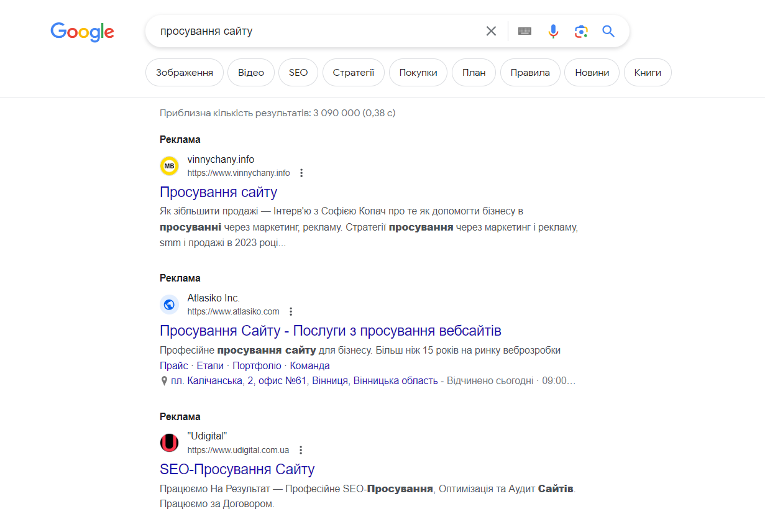Open ad options menu for vinnychany.info
Screen dimensions: 765x532
[x=301, y=173]
